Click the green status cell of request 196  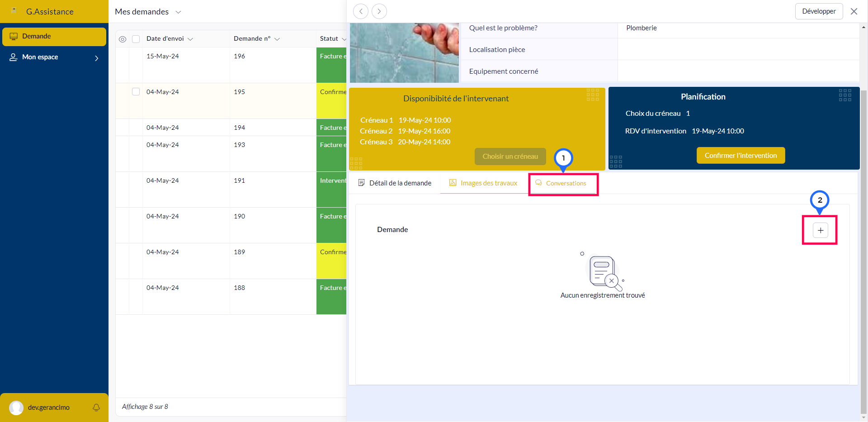tap(331, 65)
